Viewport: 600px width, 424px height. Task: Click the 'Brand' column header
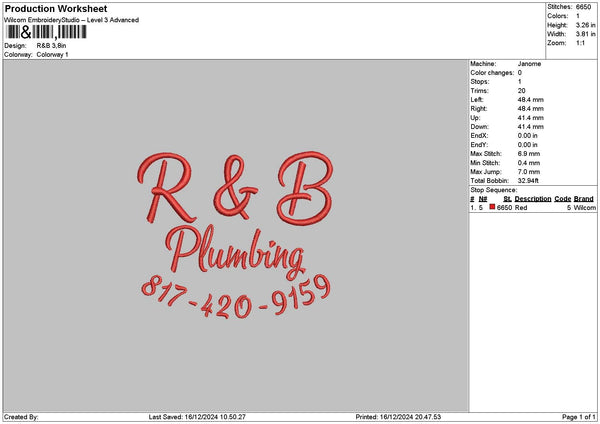584,199
